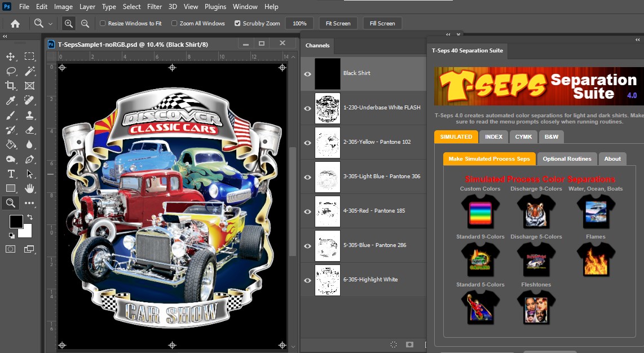The height and width of the screenshot is (353, 644).
Task: Grab the Type tool
Action: coord(10,174)
